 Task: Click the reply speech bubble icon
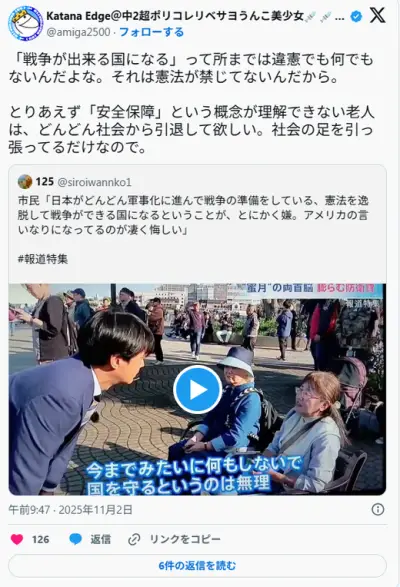click(x=76, y=539)
